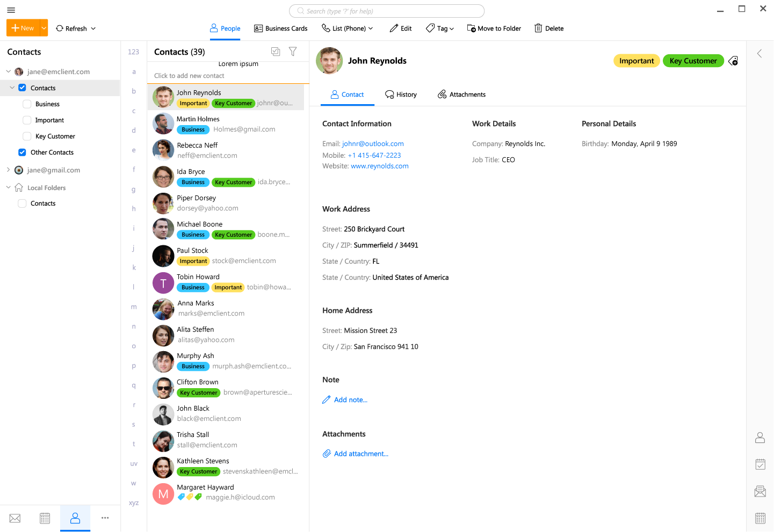The height and width of the screenshot is (532, 774).
Task: Open the Calendar view icon in bottom bar
Action: pos(45,518)
